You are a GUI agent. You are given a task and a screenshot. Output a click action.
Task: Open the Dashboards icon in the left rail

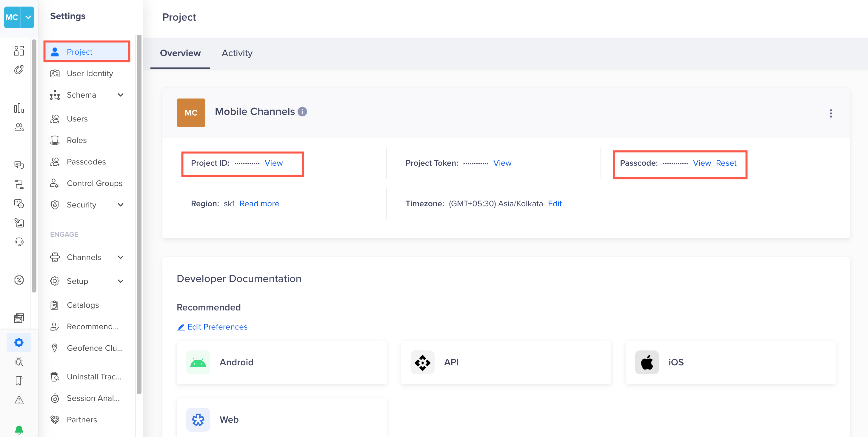point(19,50)
